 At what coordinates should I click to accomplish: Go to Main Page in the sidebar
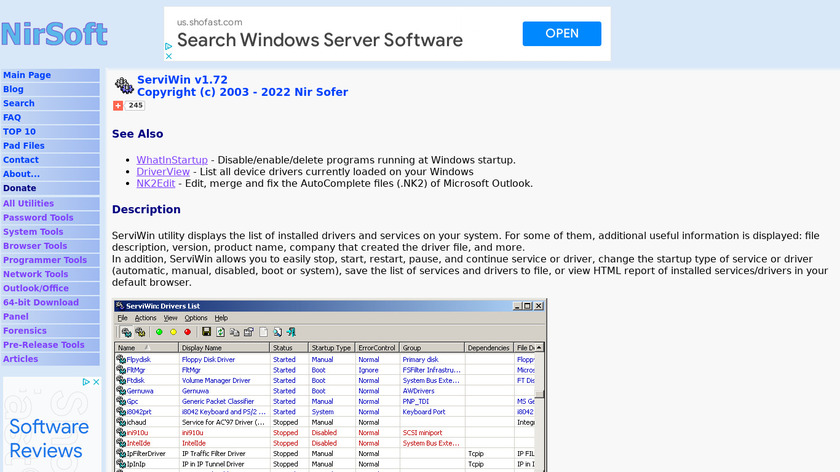(27, 75)
